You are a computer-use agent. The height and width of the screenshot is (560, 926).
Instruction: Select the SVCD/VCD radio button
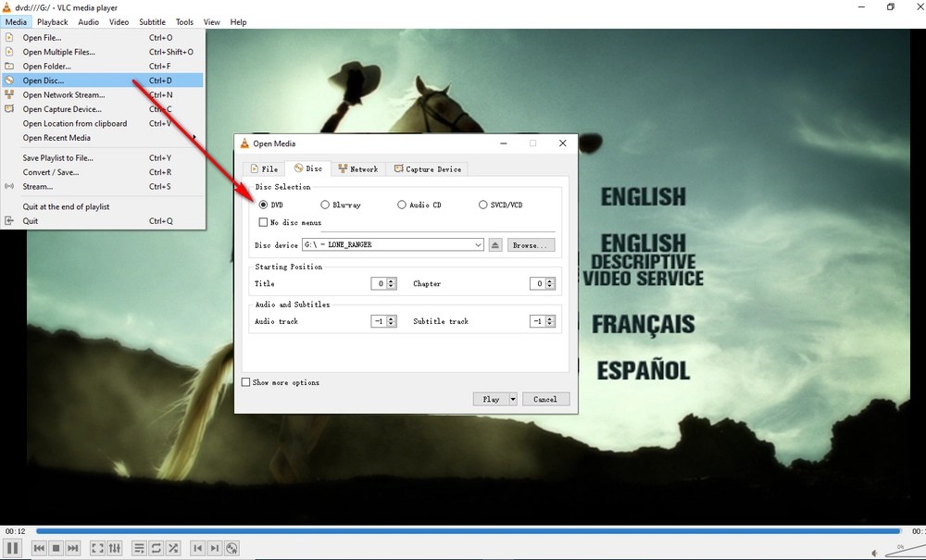tap(483, 205)
